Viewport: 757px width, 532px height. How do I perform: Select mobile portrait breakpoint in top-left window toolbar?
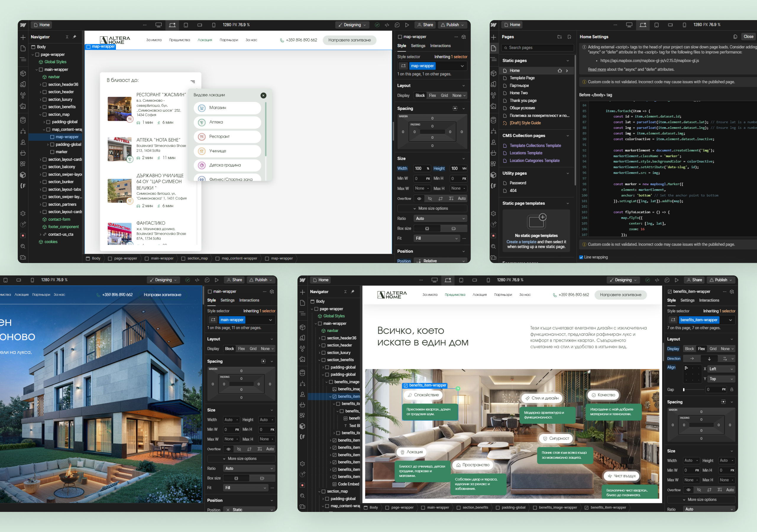tap(214, 25)
